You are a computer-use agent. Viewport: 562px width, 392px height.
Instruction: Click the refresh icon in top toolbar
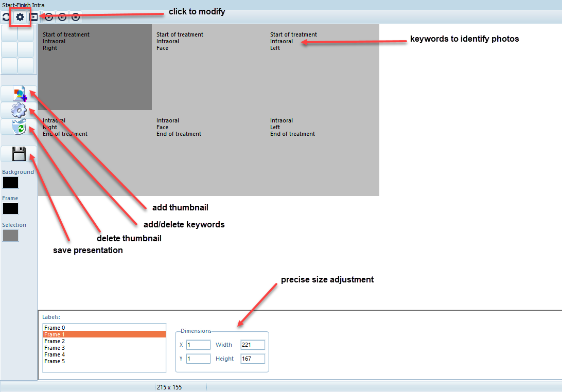(x=6, y=17)
